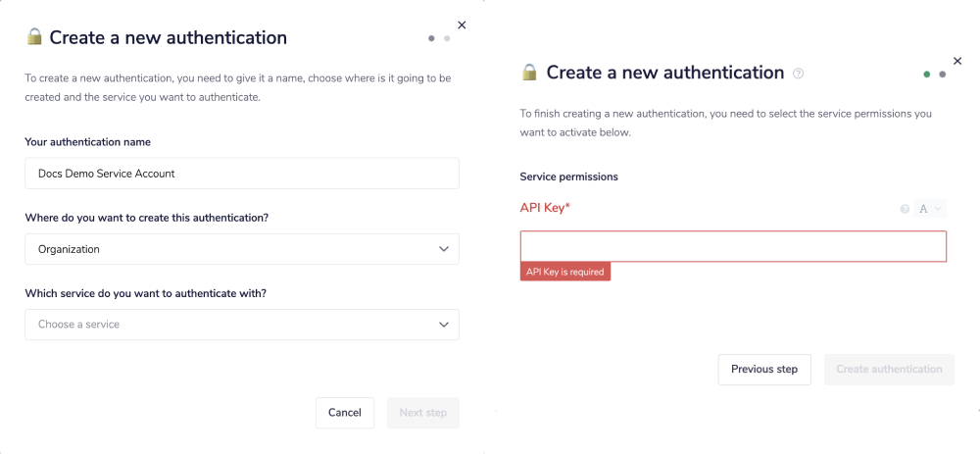Open the help icon beside the right dialog title

(799, 74)
